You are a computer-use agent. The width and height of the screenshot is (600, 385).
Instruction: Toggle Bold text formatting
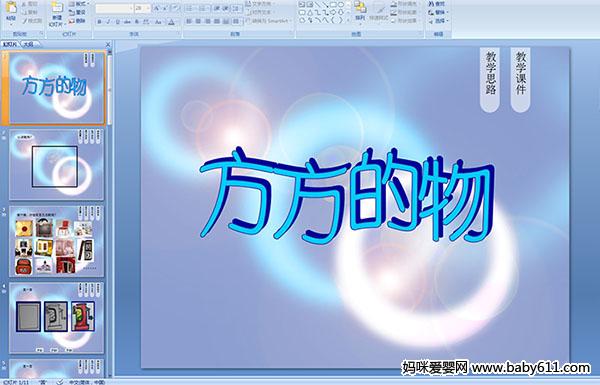click(x=99, y=22)
